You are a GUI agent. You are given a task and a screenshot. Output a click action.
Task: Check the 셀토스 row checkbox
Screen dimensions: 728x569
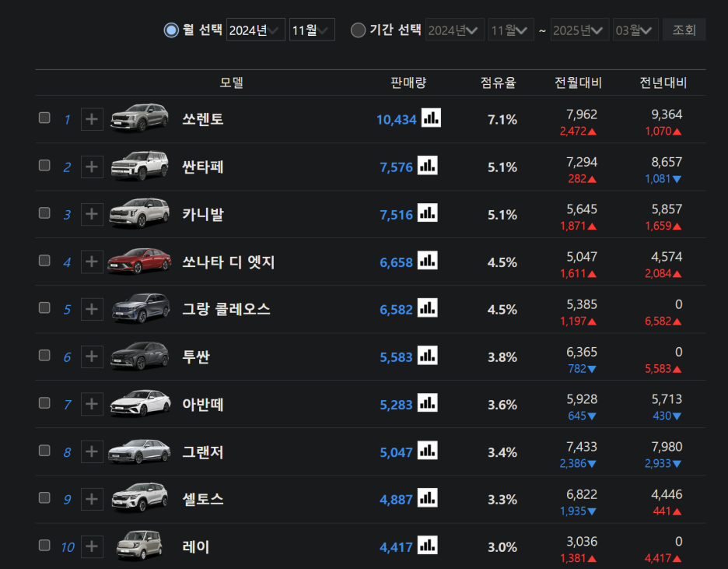[x=44, y=498]
